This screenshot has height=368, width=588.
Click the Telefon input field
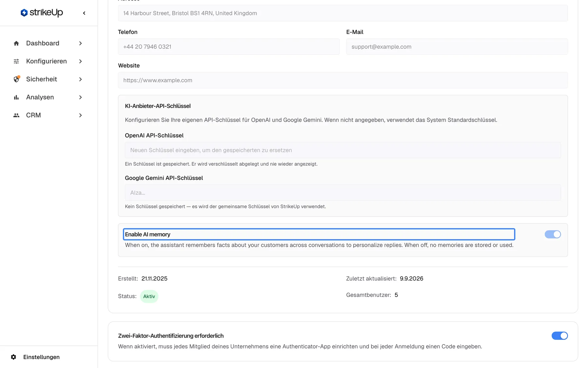pos(229,46)
